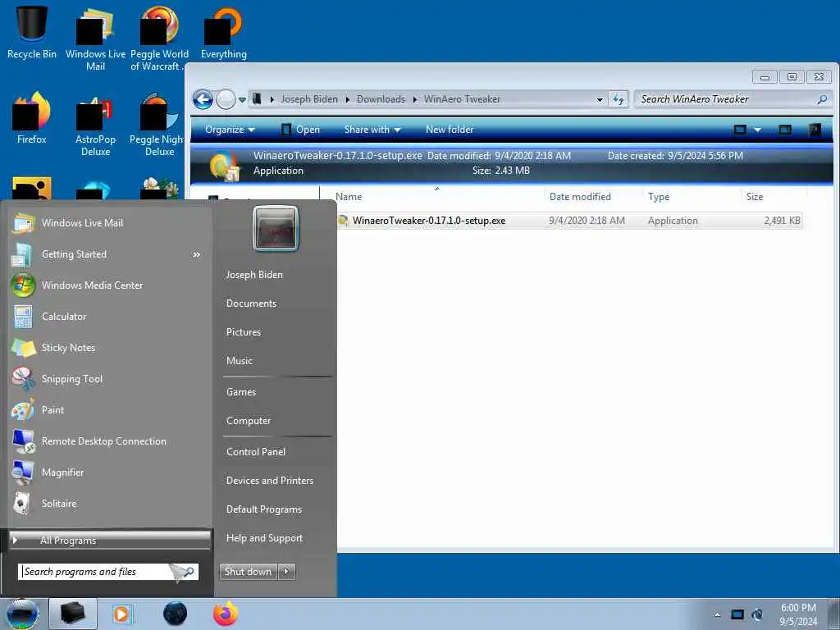Image resolution: width=840 pixels, height=630 pixels.
Task: Click the Explorer Forward arrow button
Action: coord(226,99)
